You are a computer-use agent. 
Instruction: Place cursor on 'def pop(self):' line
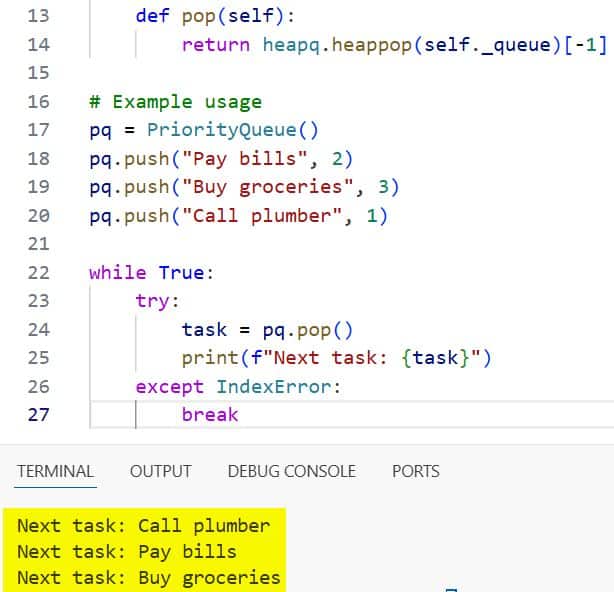(215, 16)
